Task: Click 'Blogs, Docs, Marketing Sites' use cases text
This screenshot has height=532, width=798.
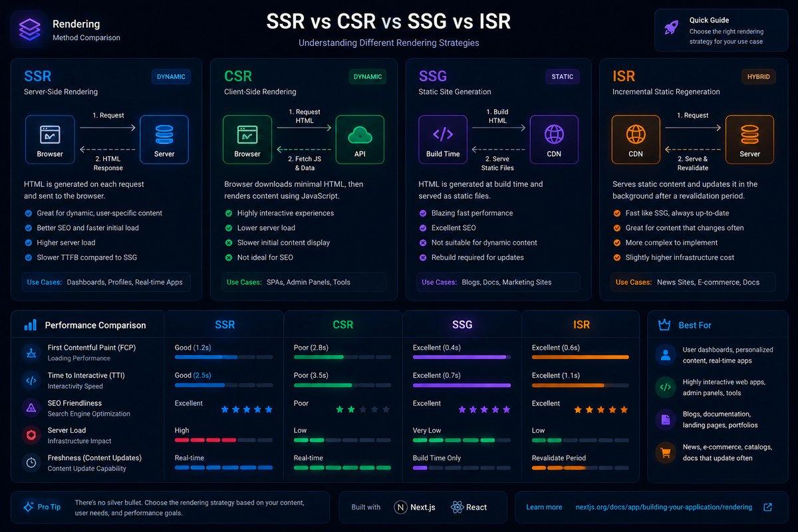Action: coord(507,282)
